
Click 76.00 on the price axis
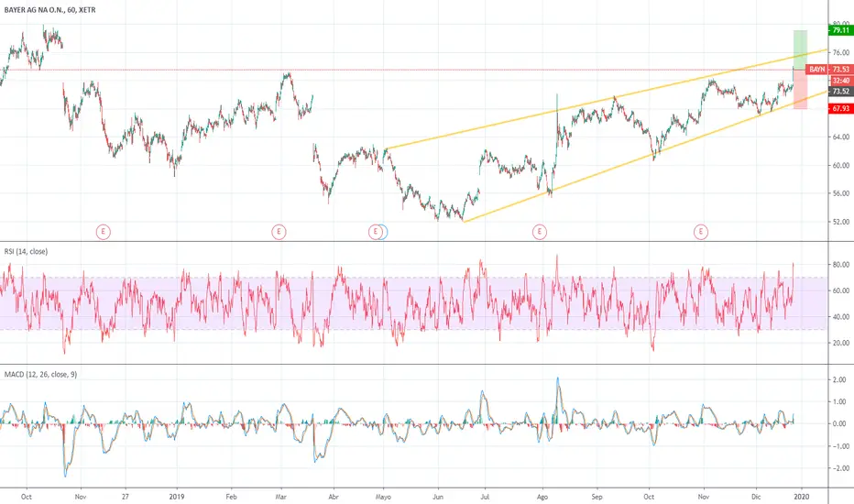click(840, 53)
